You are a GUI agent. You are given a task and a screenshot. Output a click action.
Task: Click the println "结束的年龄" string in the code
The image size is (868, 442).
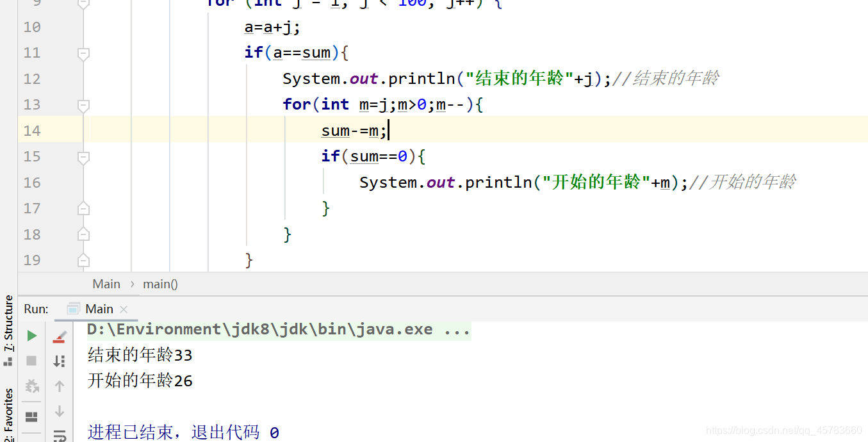[519, 78]
